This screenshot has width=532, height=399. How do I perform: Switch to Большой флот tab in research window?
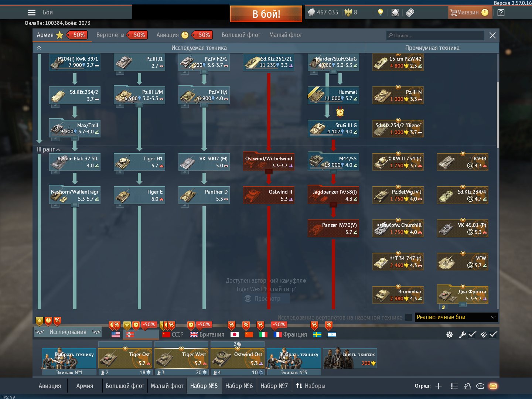click(x=241, y=35)
